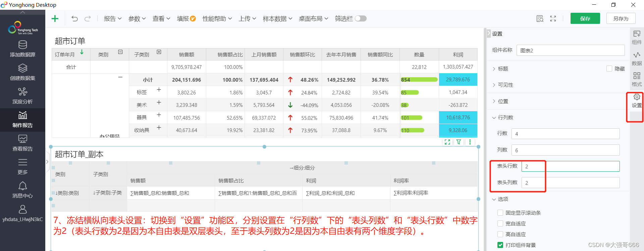Expand the 美术 row
644x251 pixels.
[x=159, y=102]
